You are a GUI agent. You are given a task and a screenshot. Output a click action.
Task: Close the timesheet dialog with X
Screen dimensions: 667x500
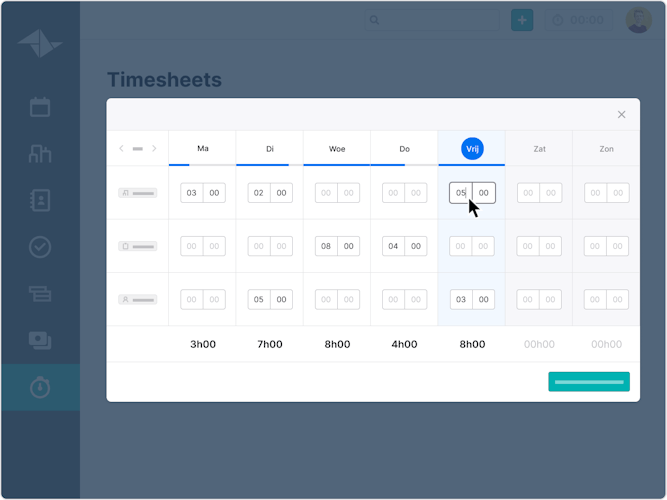point(621,115)
